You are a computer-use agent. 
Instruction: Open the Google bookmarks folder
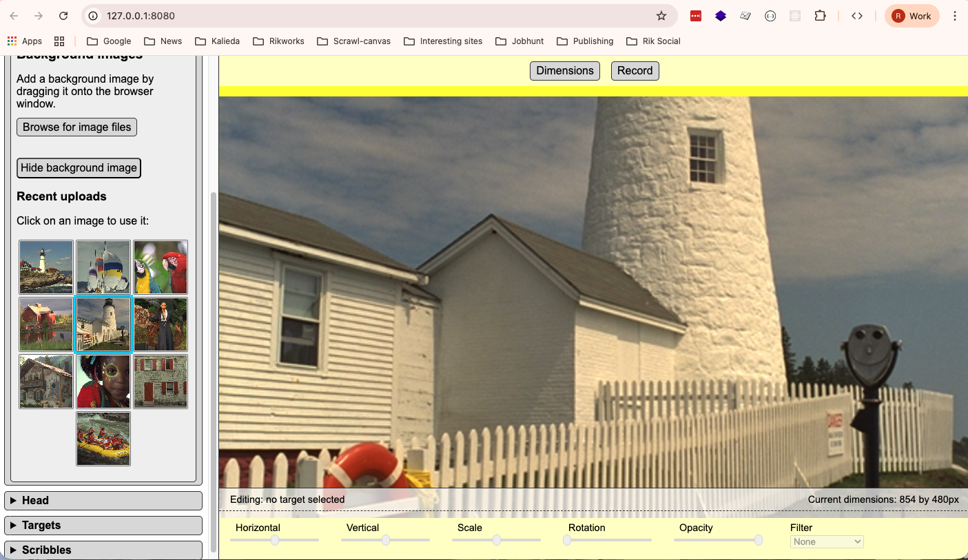(x=108, y=41)
